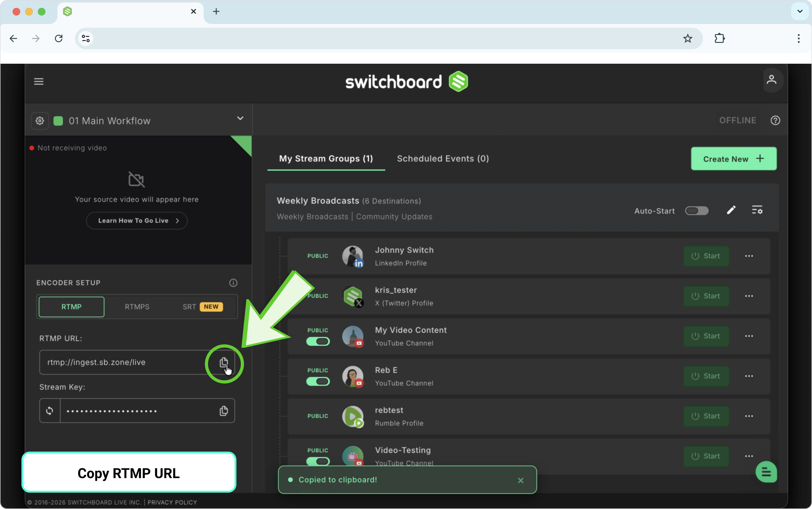Toggle Reb E destination switch

[318, 381]
